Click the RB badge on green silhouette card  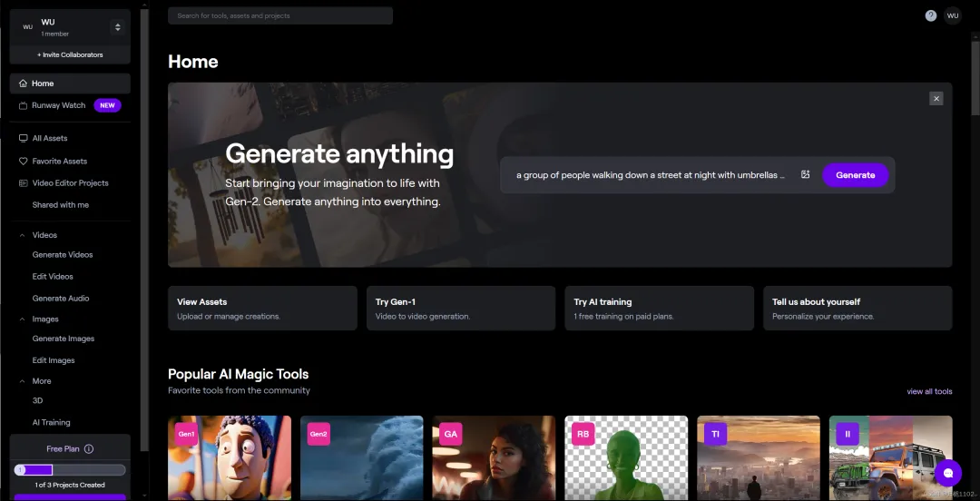click(x=583, y=434)
